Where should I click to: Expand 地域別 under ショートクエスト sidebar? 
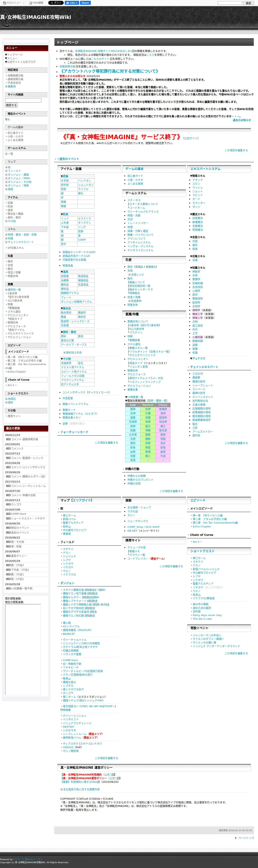click(6, 399)
